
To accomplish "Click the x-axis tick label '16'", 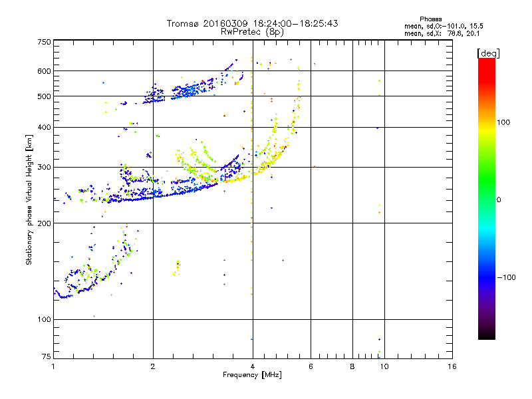I will click(x=452, y=366).
